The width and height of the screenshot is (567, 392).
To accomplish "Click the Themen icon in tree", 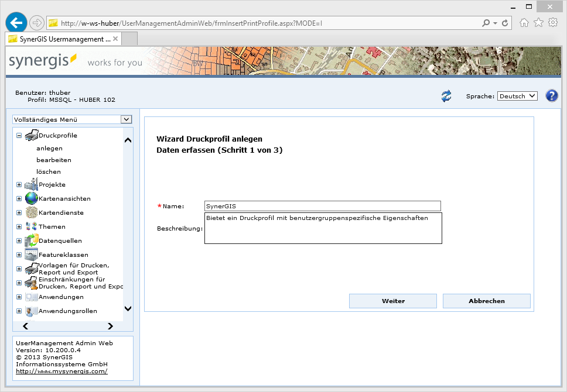I will (32, 226).
